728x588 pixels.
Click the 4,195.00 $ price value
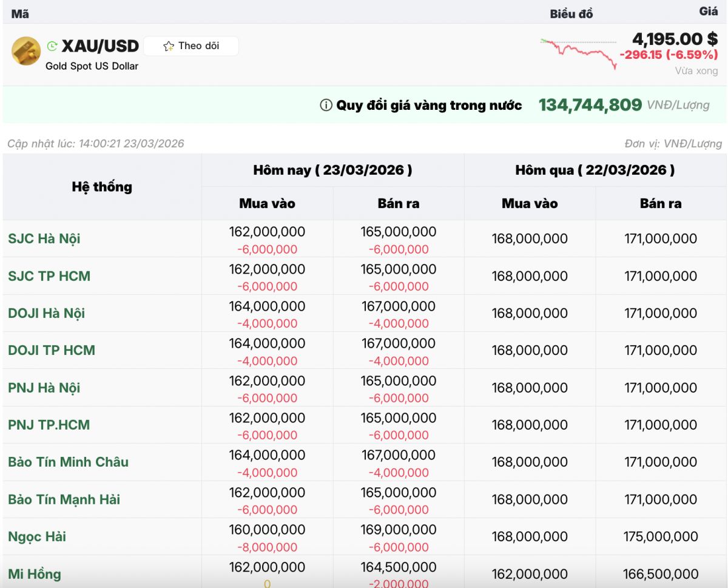tap(675, 39)
